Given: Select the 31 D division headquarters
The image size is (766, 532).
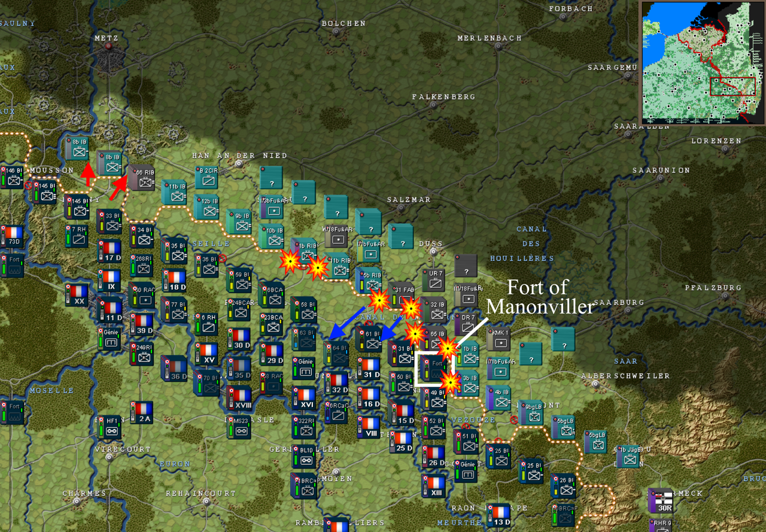Looking at the screenshot, I should tap(368, 368).
